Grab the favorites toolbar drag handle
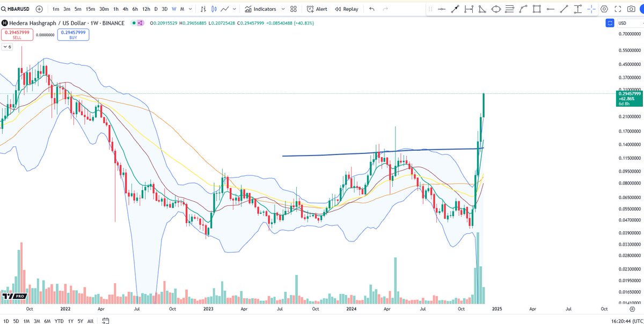Viewport: 644px width, 324px height. (x=430, y=9)
